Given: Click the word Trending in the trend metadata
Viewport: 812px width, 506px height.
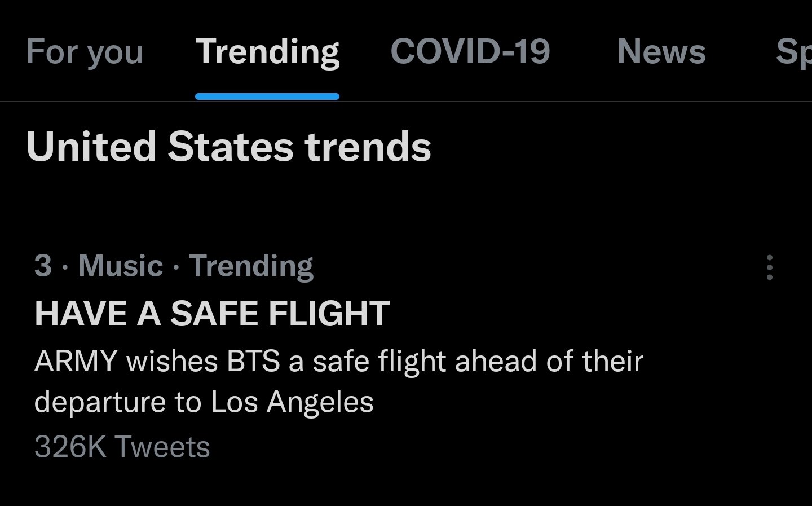Looking at the screenshot, I should click(x=251, y=267).
